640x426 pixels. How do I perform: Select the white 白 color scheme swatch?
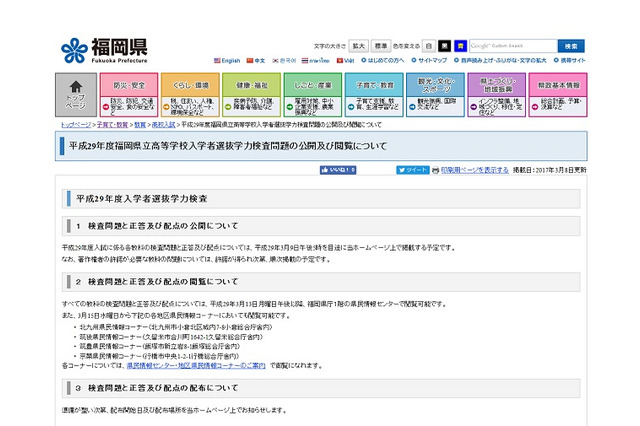coord(429,46)
